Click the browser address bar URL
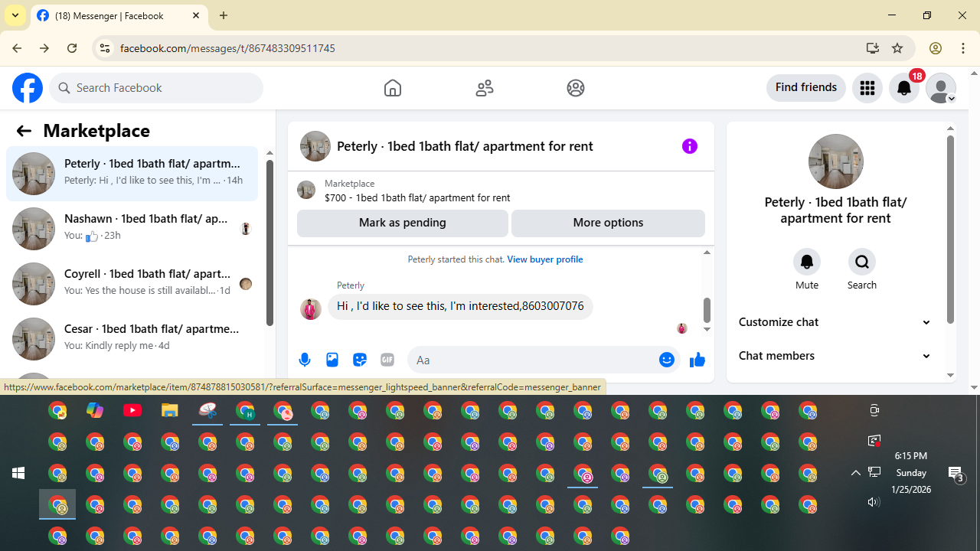 pos(227,48)
